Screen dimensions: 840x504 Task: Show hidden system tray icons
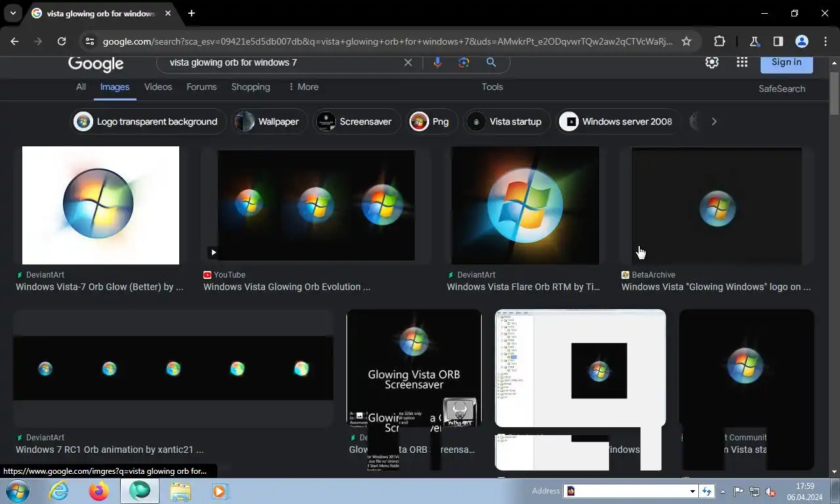[723, 491]
